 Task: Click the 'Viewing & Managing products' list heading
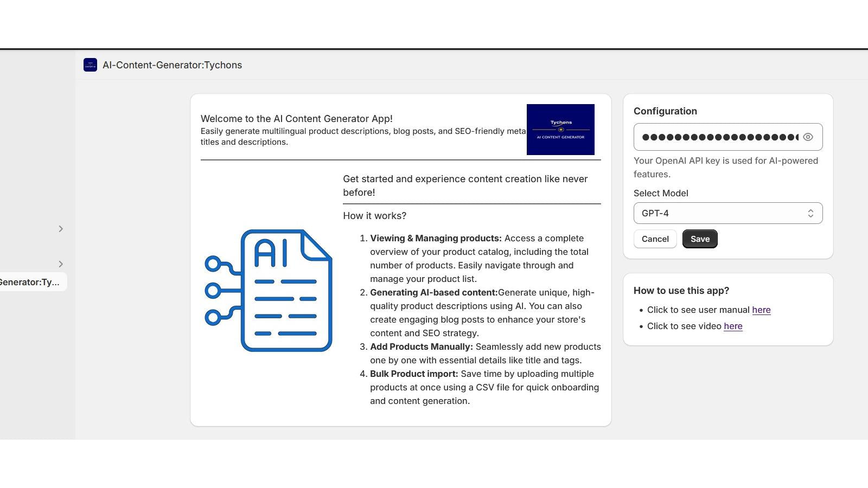tap(436, 238)
